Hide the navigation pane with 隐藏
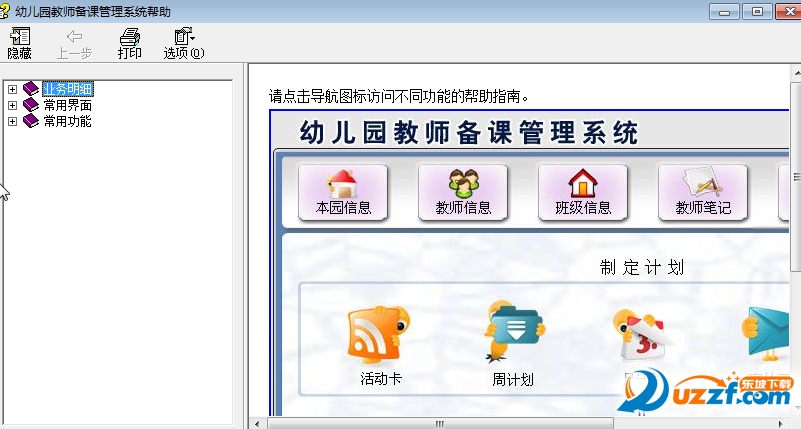Screen dimensions: 801x429 [20, 44]
